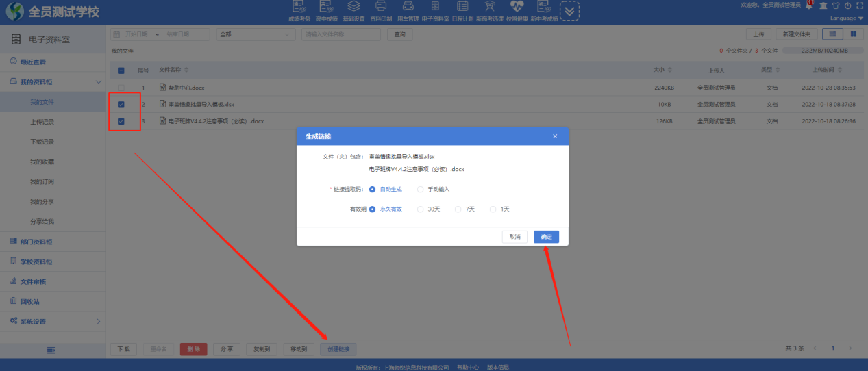The height and width of the screenshot is (371, 868).
Task: Open 部门资料柜 in sidebar
Action: point(53,242)
